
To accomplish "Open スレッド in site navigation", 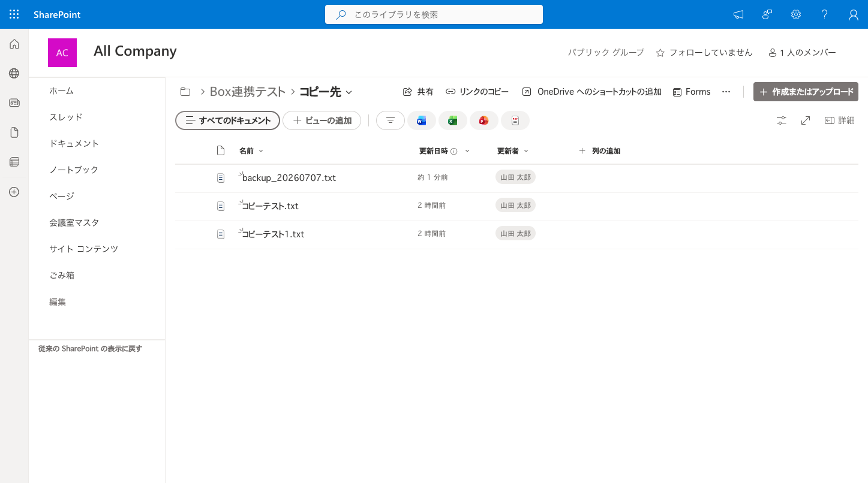I will (x=66, y=117).
